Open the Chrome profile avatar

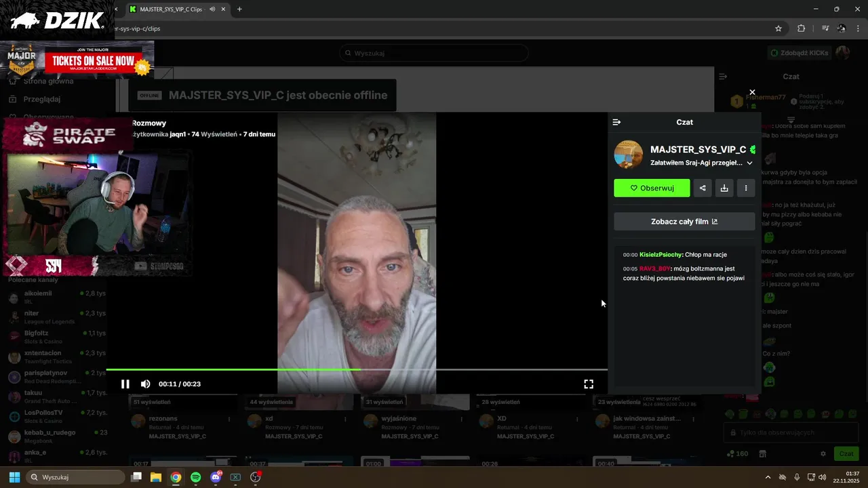point(842,28)
